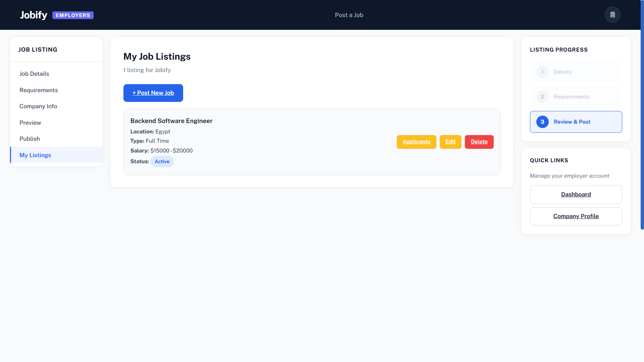This screenshot has width=644, height=362.
Task: Open the Dashboard quick link
Action: tap(576, 194)
